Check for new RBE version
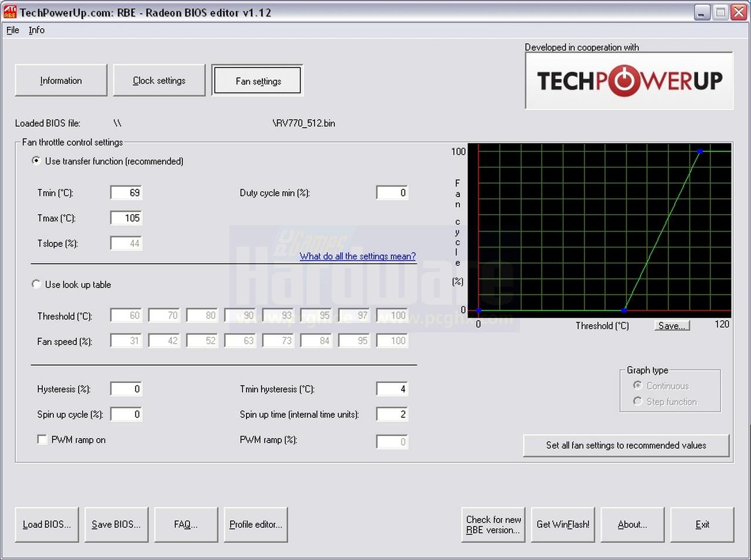 pyautogui.click(x=493, y=524)
